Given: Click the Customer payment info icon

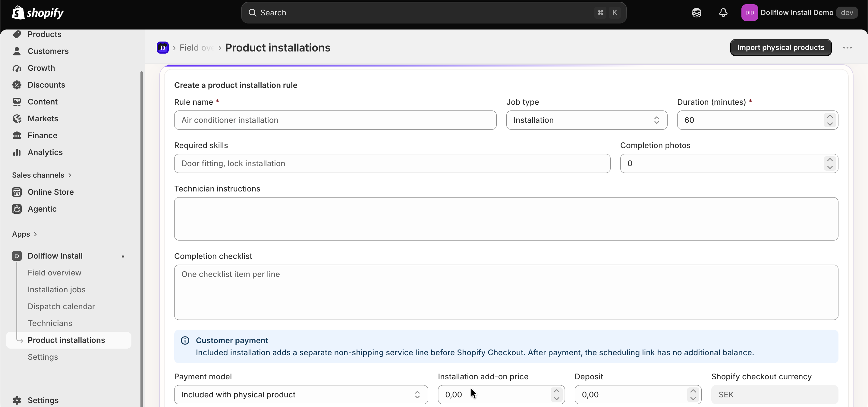Looking at the screenshot, I should 185,340.
